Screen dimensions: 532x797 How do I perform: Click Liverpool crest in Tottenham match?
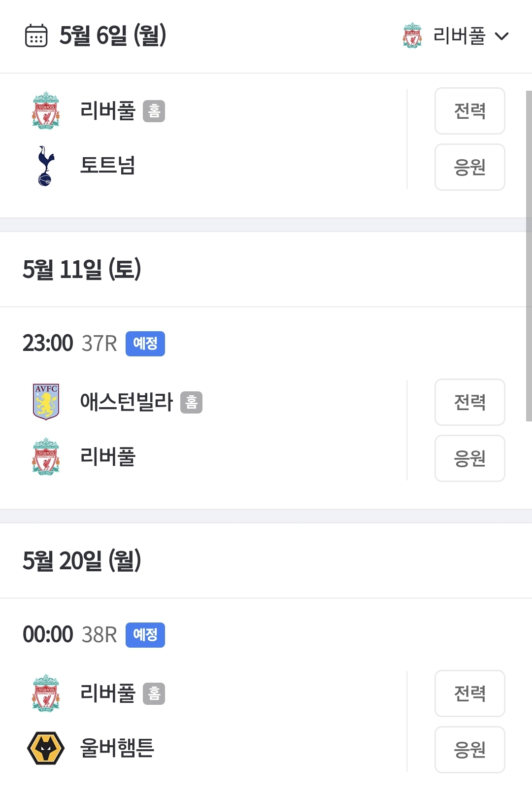click(x=46, y=111)
